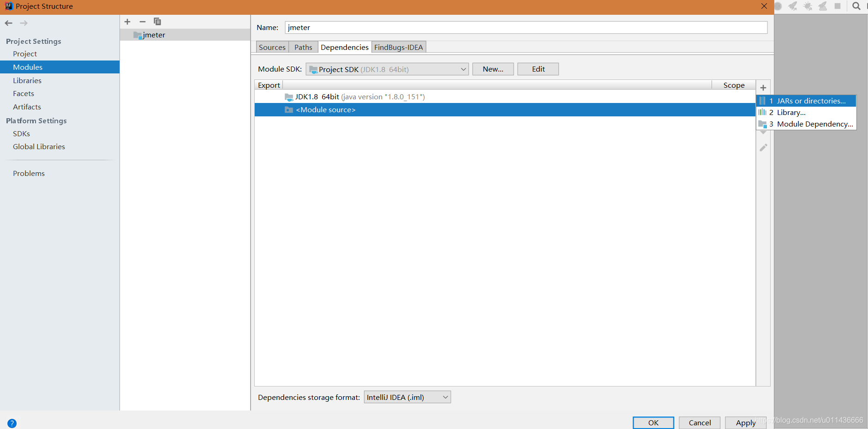The image size is (868, 429).
Task: Confirm with OK button
Action: 653,423
